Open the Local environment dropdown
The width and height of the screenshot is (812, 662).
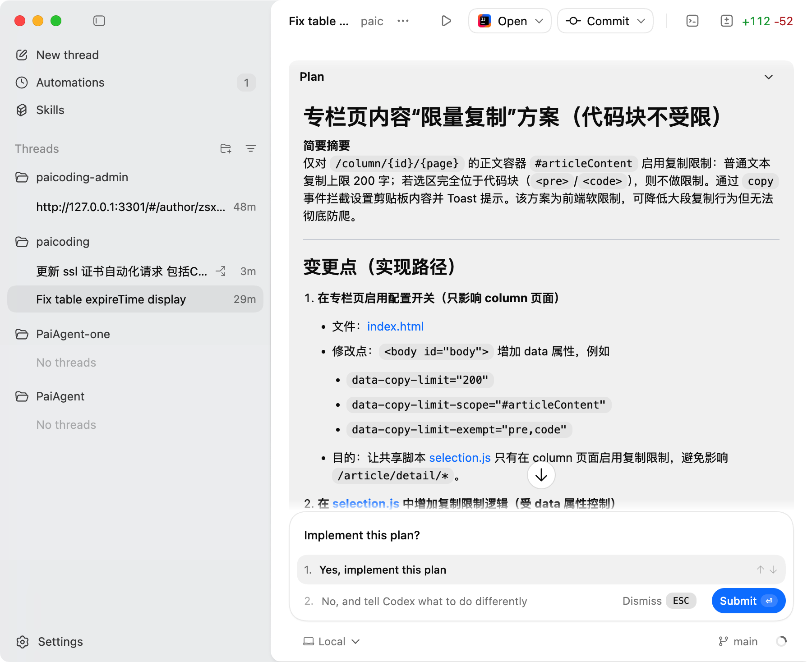(x=332, y=641)
